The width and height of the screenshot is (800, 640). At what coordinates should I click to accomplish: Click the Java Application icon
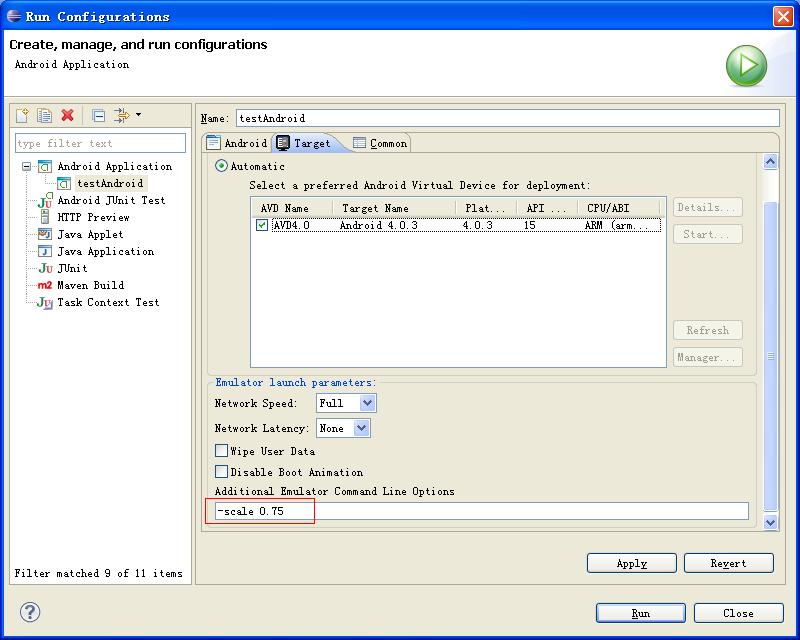[45, 251]
